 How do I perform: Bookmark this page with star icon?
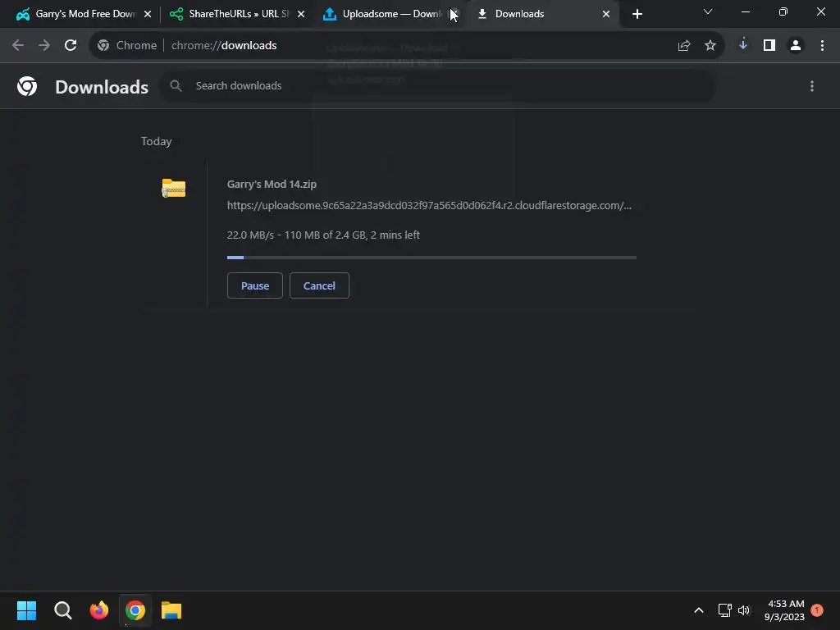(710, 46)
